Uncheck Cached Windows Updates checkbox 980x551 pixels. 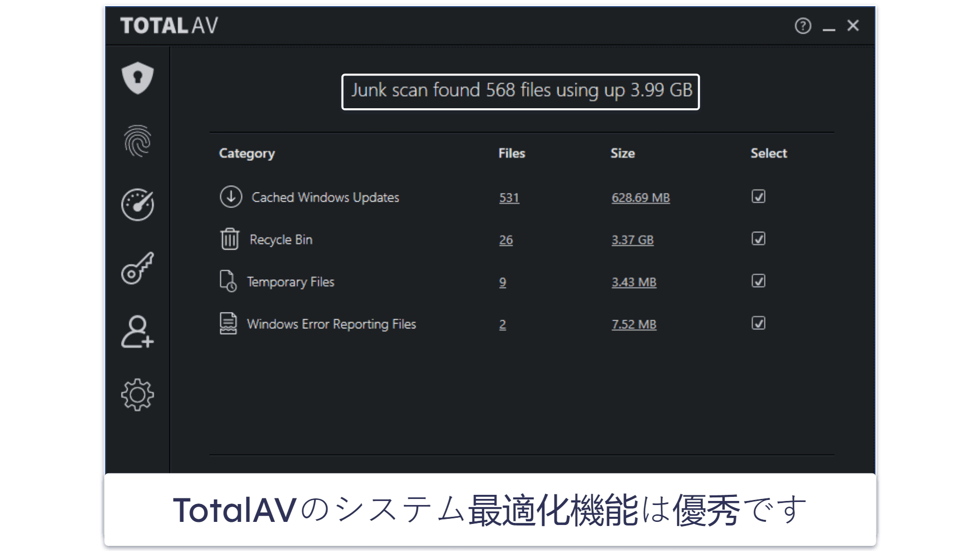(758, 197)
